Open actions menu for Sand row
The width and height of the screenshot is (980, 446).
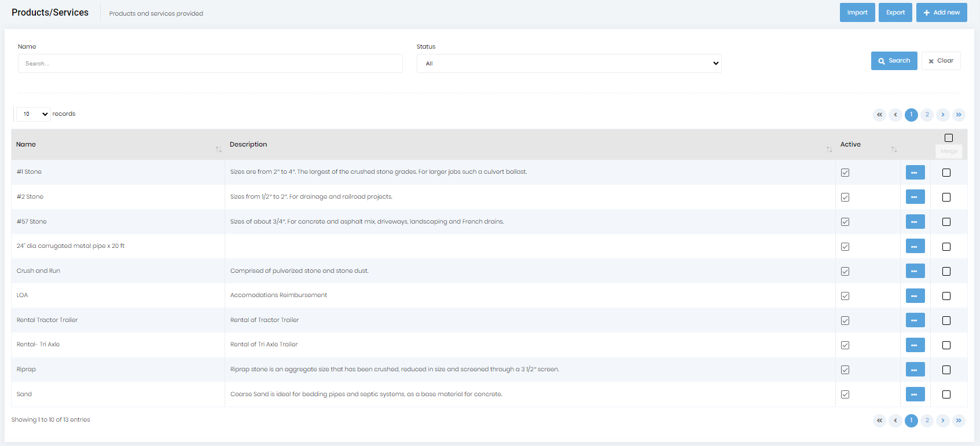[x=915, y=394]
